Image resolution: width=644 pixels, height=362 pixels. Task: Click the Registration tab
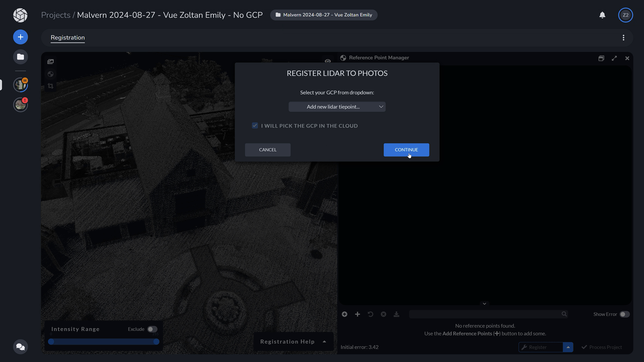coord(68,38)
